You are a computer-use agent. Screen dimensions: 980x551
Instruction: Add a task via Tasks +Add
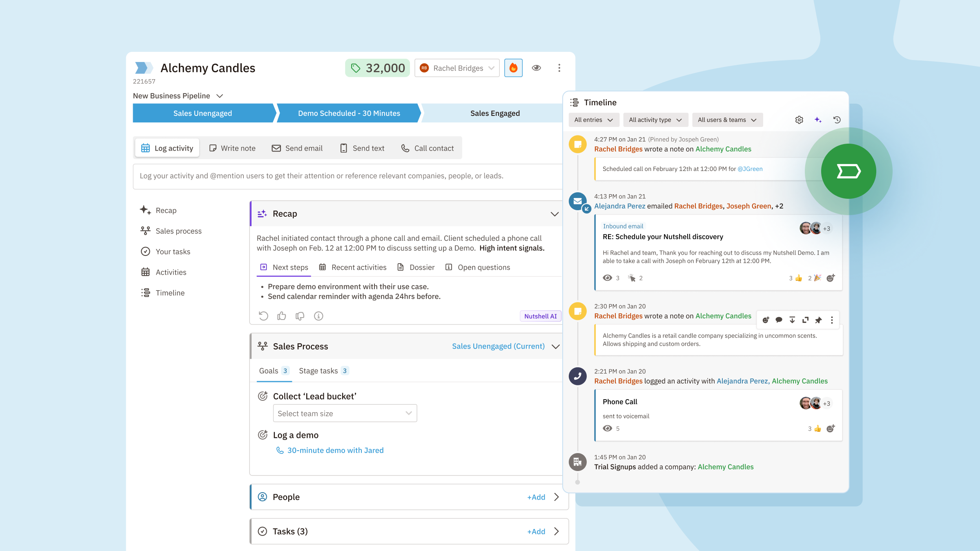click(536, 531)
